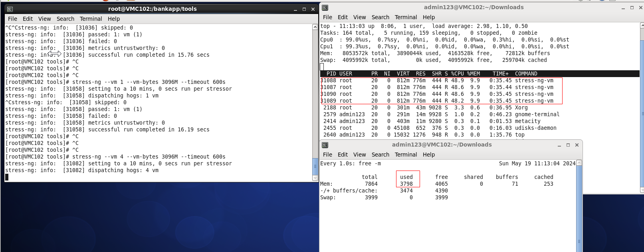Open File menu in free -m terminal window
Viewport: 644px width, 252px height.
point(327,155)
